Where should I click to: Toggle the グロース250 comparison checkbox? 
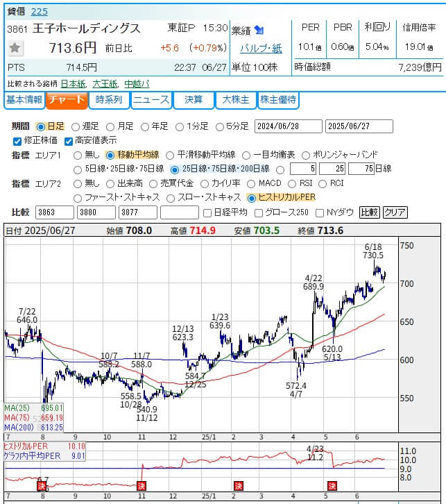pyautogui.click(x=259, y=213)
